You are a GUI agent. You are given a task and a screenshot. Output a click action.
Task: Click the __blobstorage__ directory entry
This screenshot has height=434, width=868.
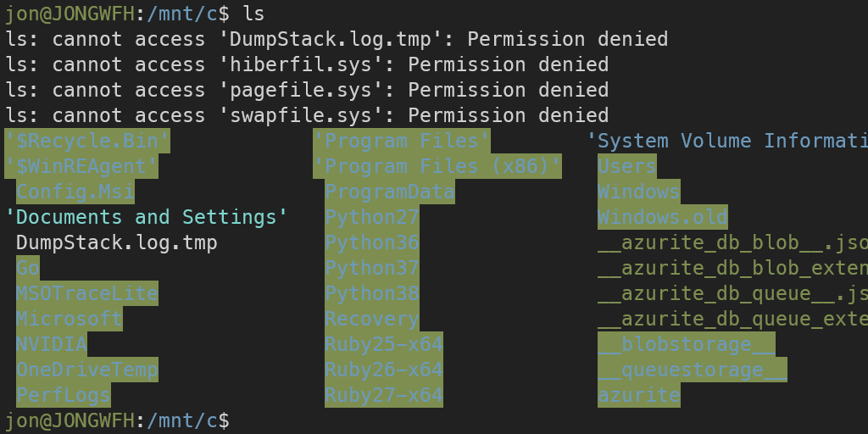(x=686, y=344)
